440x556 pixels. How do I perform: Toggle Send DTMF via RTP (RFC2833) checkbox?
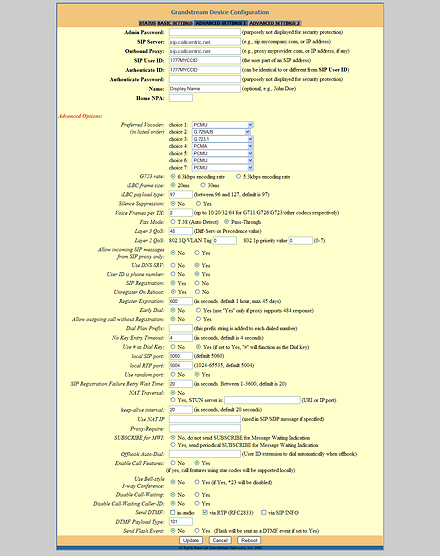(205, 512)
